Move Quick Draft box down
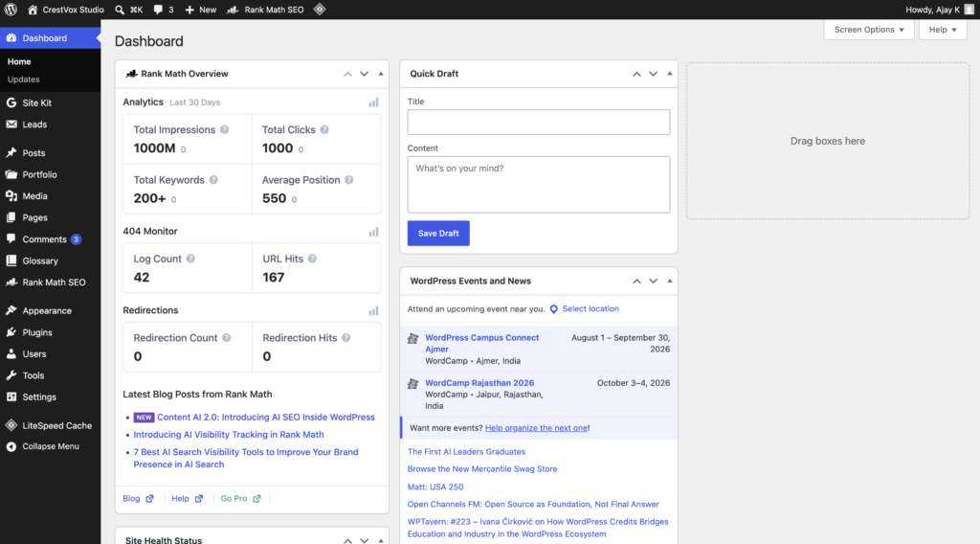The width and height of the screenshot is (980, 544). tap(653, 74)
